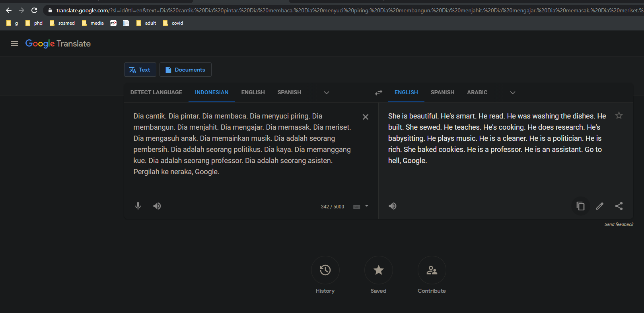This screenshot has width=644, height=313.
Task: Click into the Indonesian source text box
Action: point(242,144)
